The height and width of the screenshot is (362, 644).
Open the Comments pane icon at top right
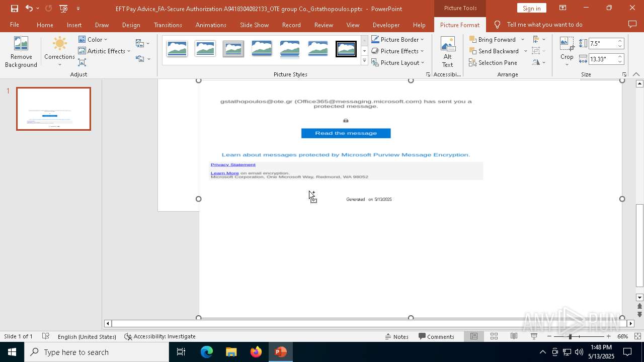632,25
